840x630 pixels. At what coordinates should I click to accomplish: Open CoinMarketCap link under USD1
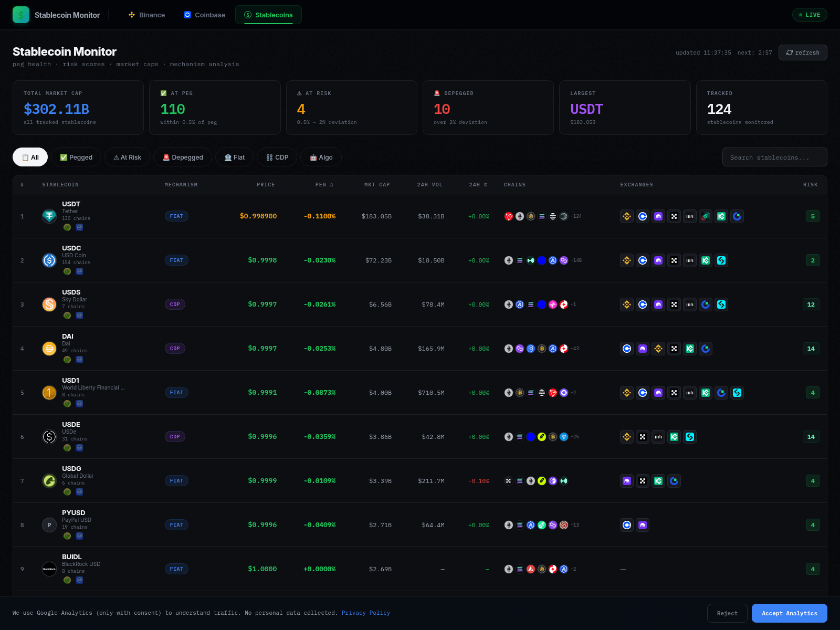point(79,404)
